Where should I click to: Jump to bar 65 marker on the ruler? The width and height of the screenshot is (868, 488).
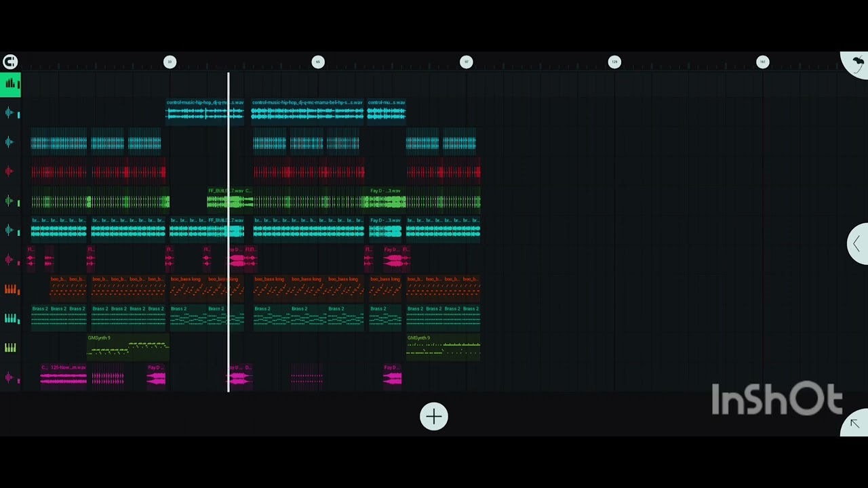pos(318,62)
